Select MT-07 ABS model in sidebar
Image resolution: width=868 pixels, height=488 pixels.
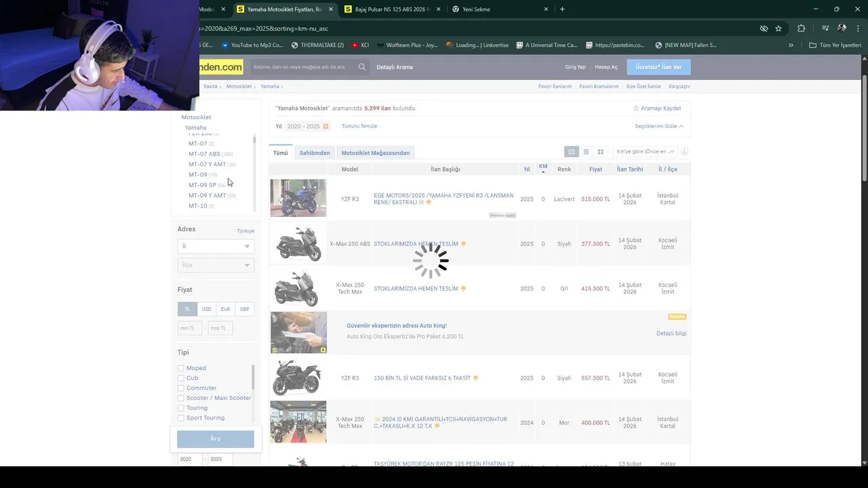point(204,154)
